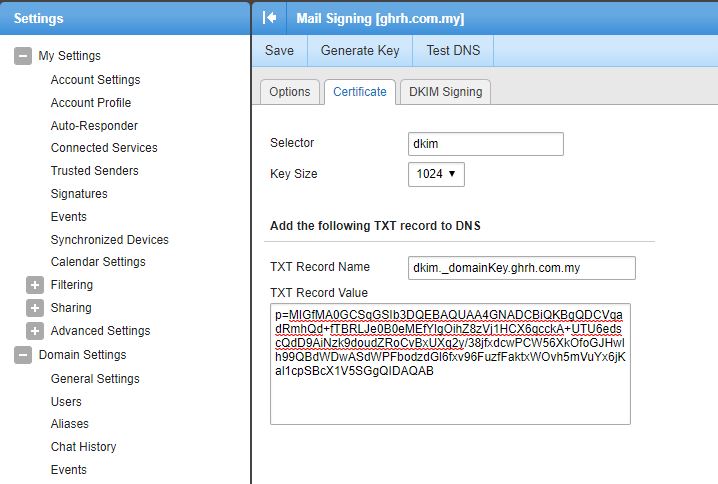The width and height of the screenshot is (718, 484).
Task: Open Trusted Senders in the sidebar
Action: pos(94,171)
